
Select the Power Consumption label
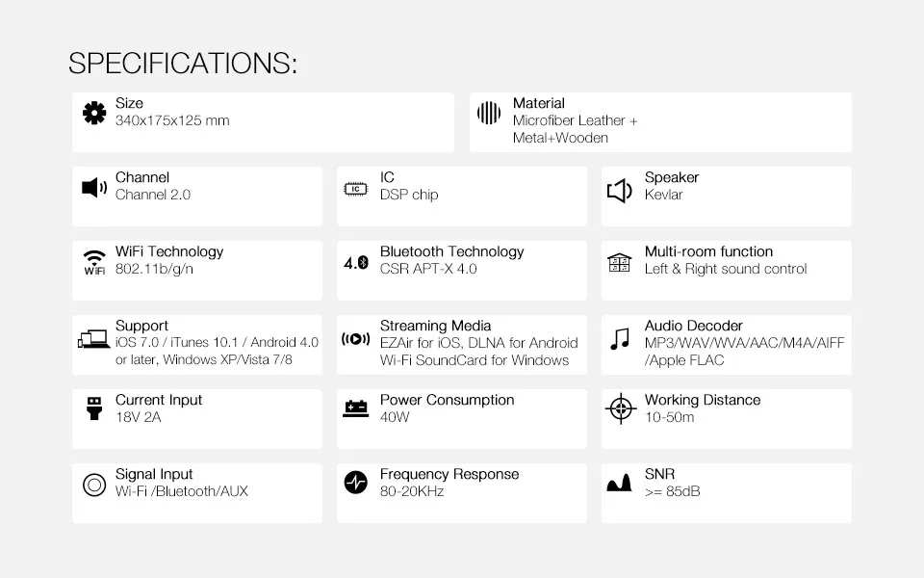(447, 400)
